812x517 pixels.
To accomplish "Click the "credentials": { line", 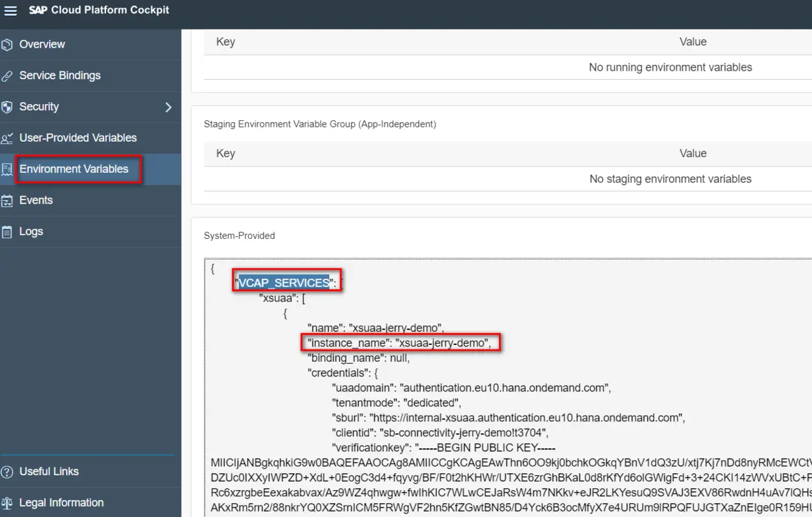I will click(343, 373).
